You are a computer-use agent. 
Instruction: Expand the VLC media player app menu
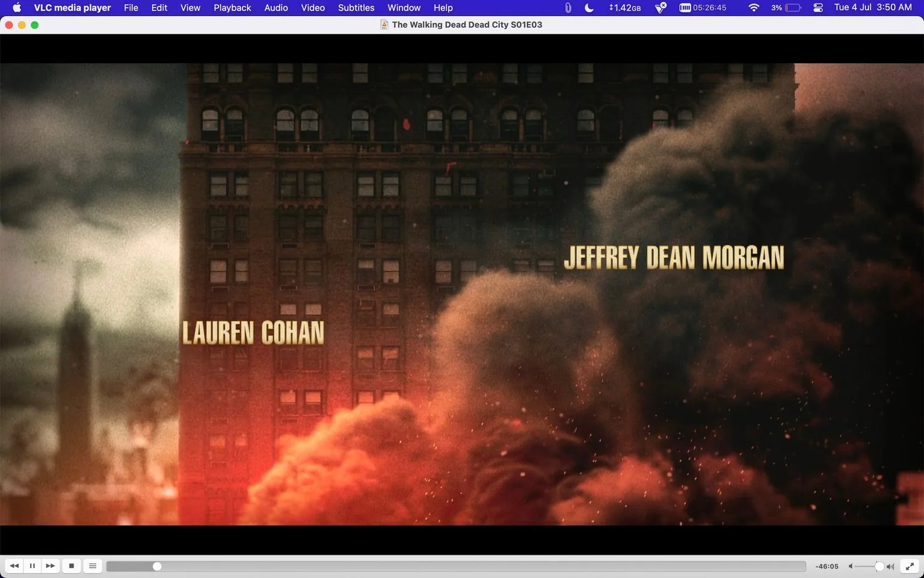click(72, 8)
